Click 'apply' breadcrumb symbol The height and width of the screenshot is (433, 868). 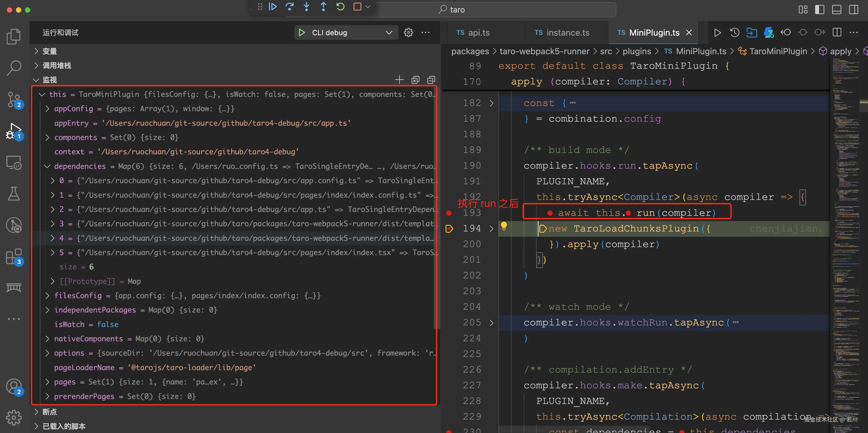tap(840, 51)
